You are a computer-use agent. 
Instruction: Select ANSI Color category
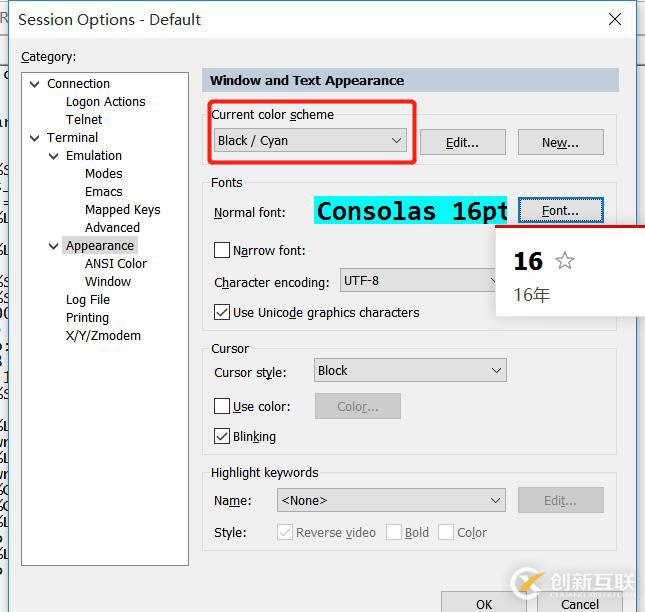(116, 264)
